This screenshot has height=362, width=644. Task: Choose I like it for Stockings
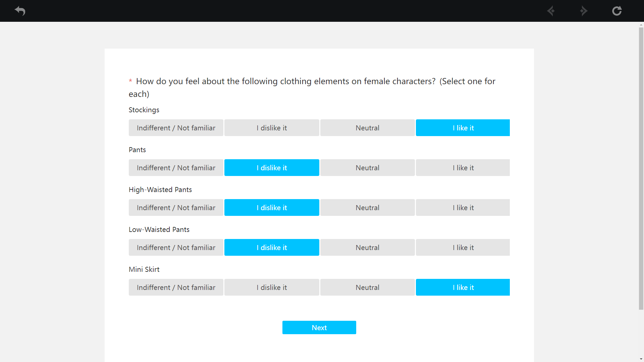[463, 128]
